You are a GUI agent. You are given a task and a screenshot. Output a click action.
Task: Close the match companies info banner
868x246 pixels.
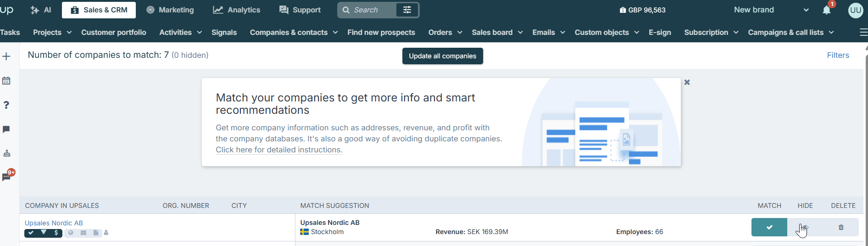pyautogui.click(x=687, y=82)
